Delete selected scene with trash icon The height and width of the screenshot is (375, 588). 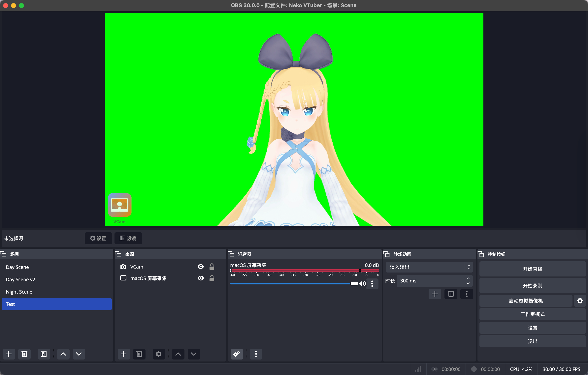pos(24,354)
